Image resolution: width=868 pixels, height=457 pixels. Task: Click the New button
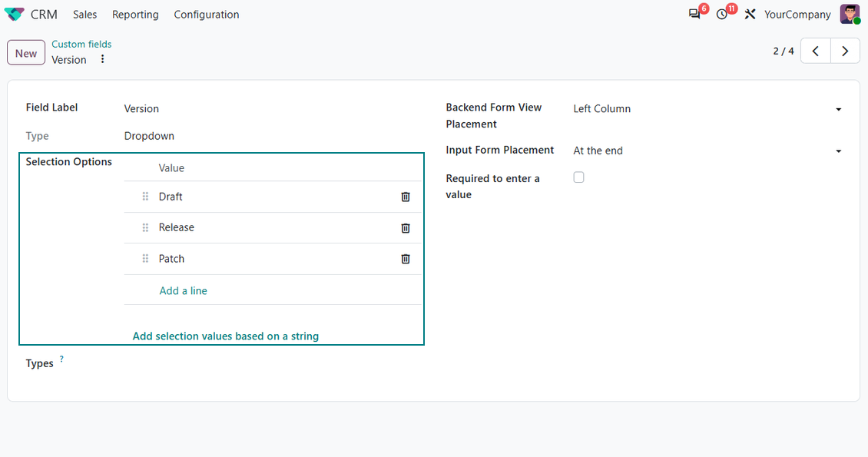[26, 53]
